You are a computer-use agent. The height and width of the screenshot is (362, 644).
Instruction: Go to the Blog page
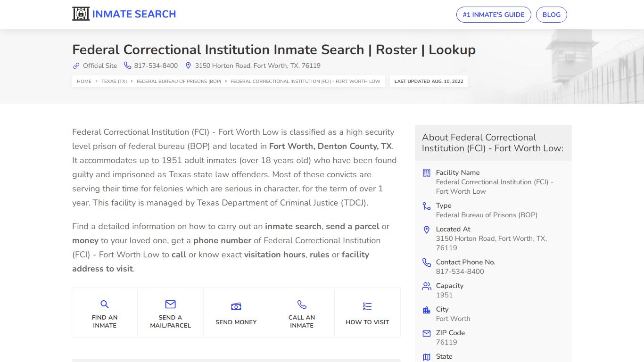coord(552,15)
